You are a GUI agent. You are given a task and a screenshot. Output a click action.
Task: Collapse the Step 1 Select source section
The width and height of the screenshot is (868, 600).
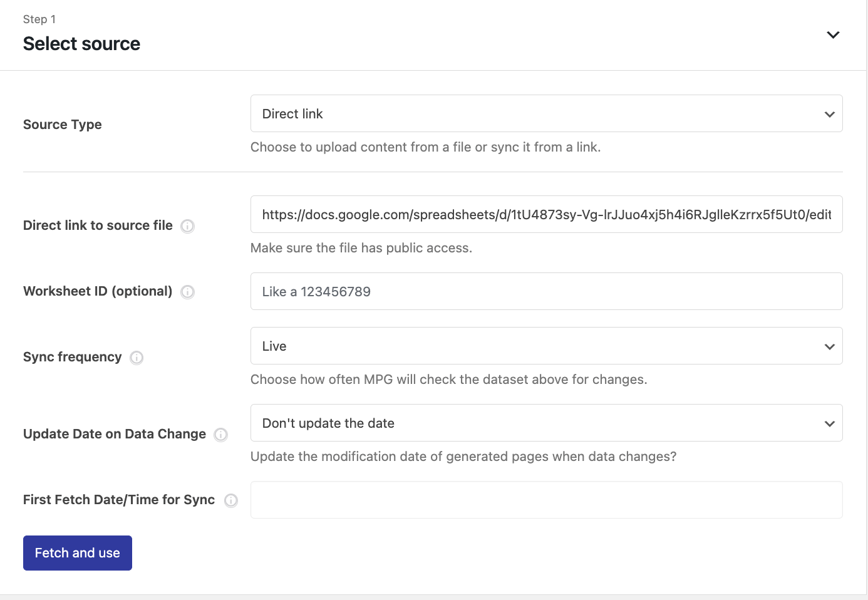pos(832,35)
